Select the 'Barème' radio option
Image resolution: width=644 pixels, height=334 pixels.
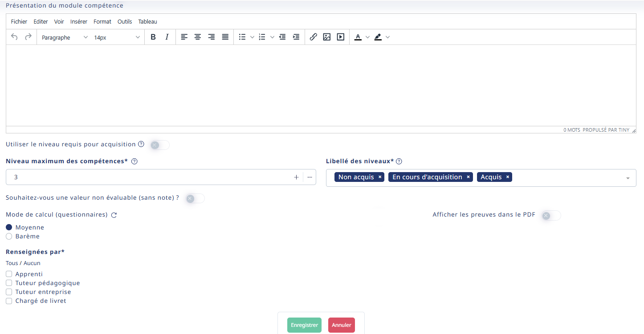pyautogui.click(x=9, y=237)
